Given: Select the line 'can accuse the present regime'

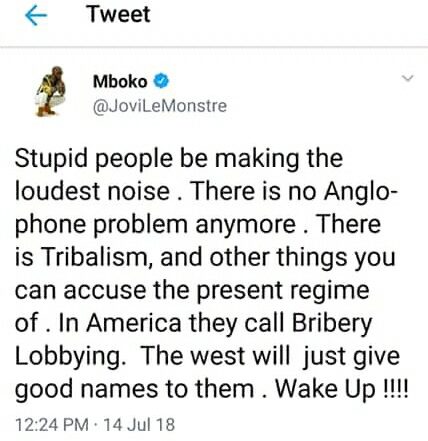Looking at the screenshot, I should tap(192, 291).
